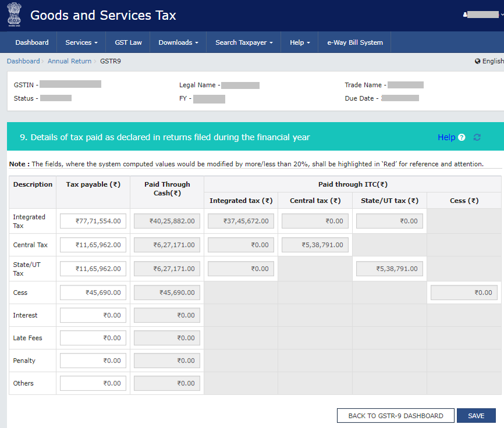The width and height of the screenshot is (504, 428).
Task: Click the user profile icon at top right
Action: pyautogui.click(x=465, y=15)
